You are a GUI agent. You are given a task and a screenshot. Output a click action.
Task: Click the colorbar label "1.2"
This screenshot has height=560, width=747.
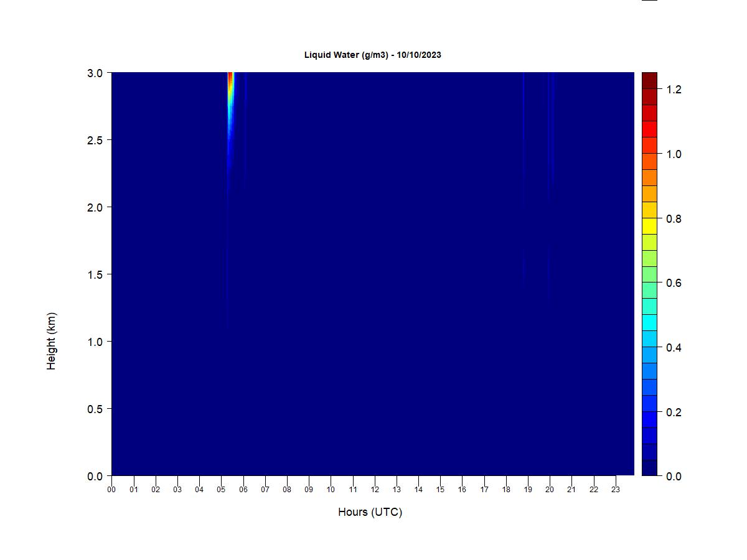(674, 90)
